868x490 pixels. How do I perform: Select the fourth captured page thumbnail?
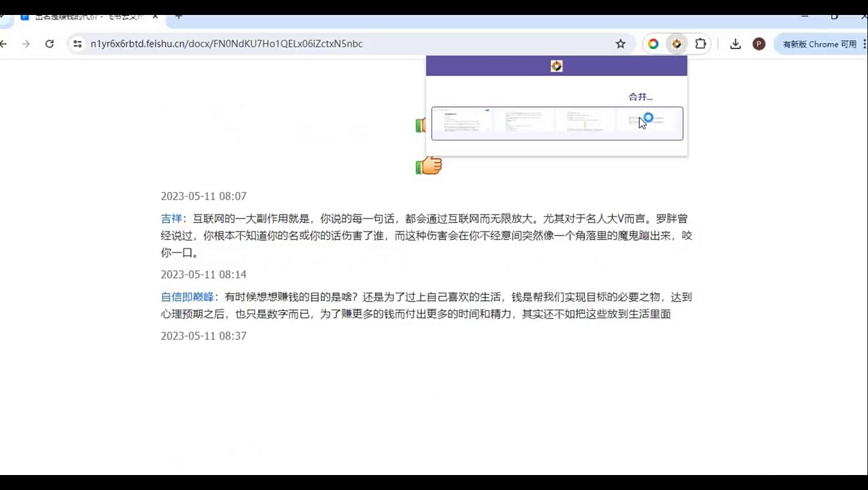tap(648, 122)
